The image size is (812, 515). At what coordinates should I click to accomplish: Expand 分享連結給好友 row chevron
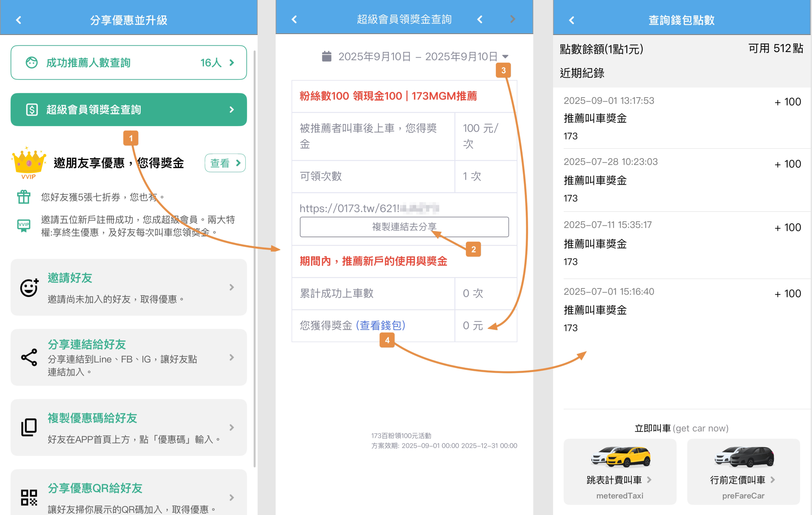click(x=232, y=358)
